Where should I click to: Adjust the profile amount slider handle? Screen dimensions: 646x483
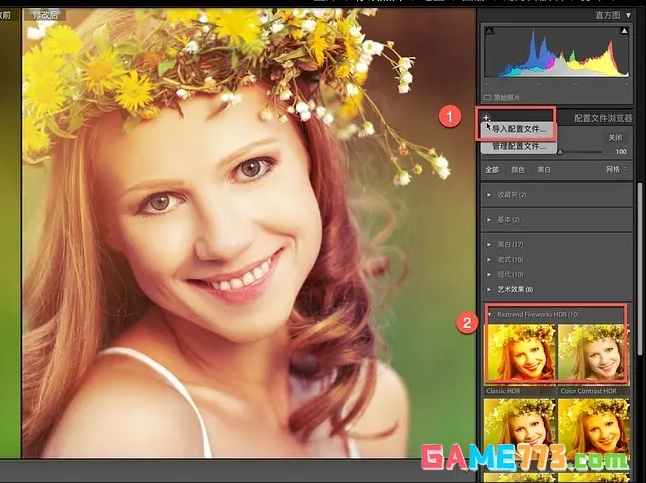560,152
